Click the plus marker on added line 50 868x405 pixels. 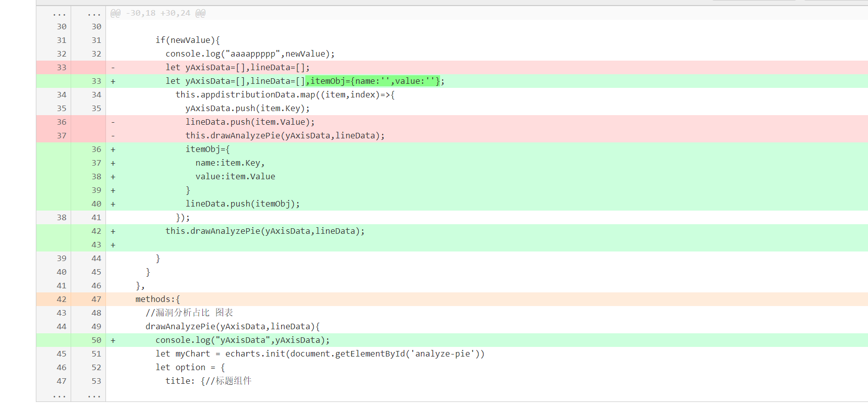(x=113, y=340)
